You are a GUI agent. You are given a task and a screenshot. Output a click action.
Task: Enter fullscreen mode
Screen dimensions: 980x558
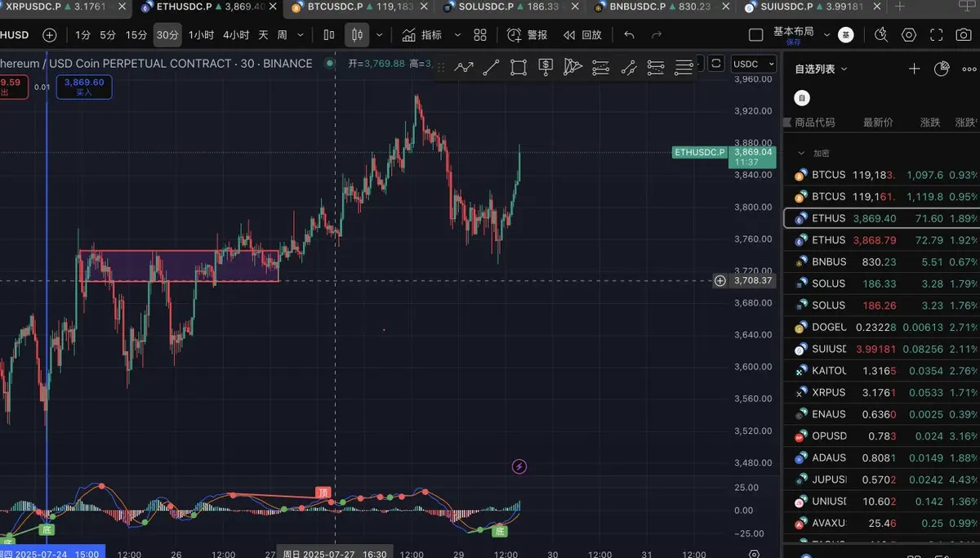point(937,35)
